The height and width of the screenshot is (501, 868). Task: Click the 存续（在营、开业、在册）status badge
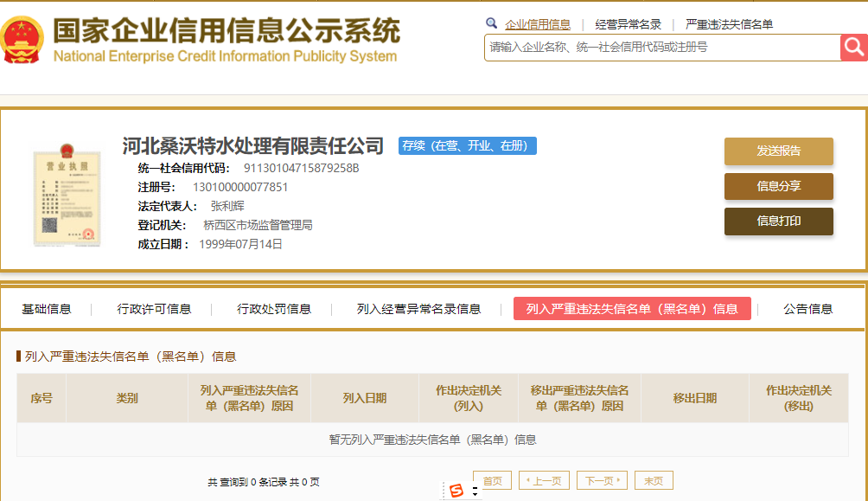pyautogui.click(x=467, y=145)
